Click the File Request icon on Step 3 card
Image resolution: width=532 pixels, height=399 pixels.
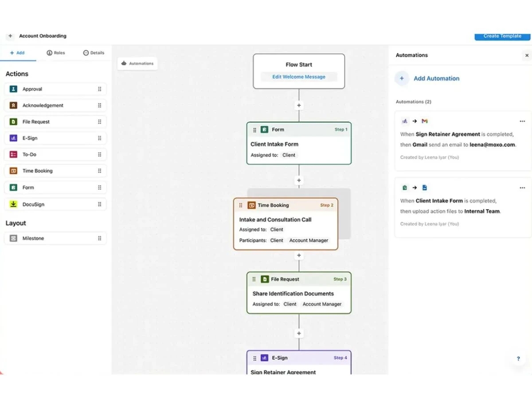[265, 279]
